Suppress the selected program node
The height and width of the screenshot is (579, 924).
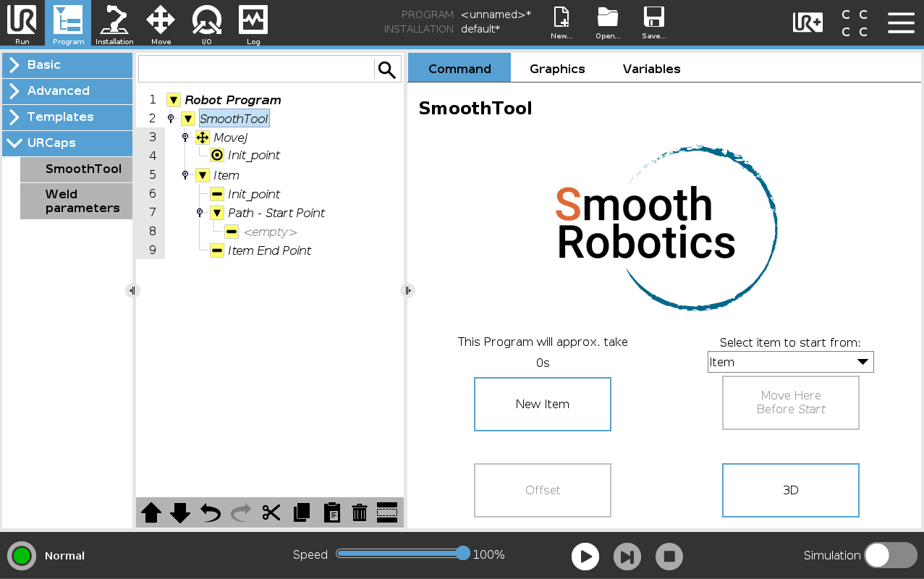pos(387,513)
